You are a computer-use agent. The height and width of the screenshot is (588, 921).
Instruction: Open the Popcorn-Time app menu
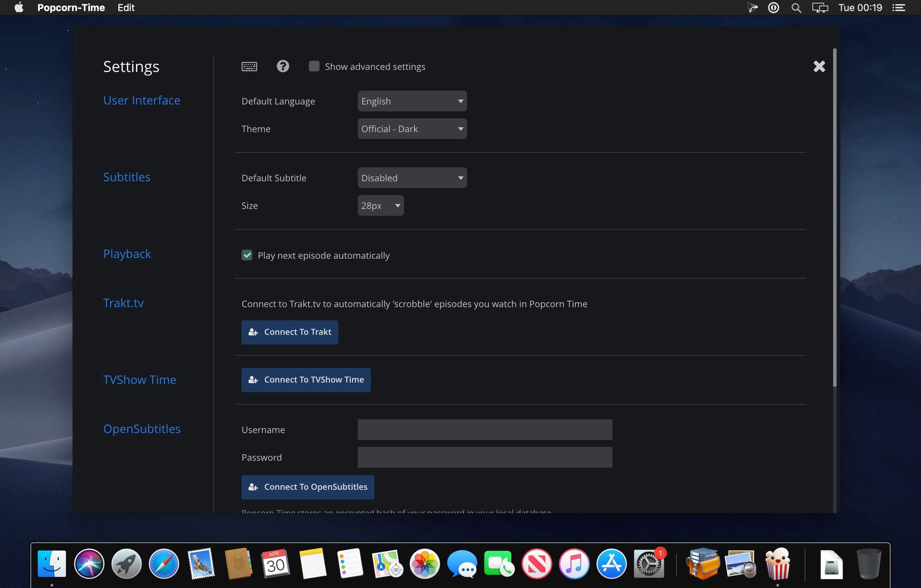tap(71, 8)
